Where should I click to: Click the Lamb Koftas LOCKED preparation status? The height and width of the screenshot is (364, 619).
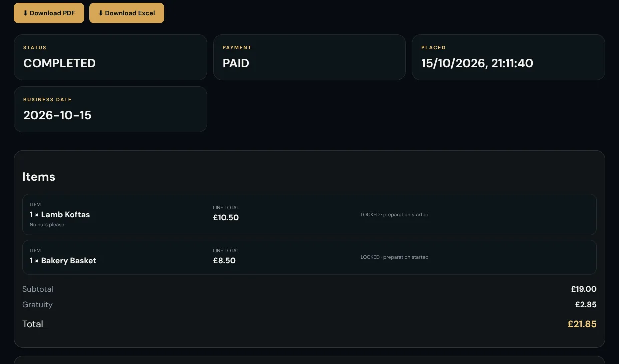[394, 215]
